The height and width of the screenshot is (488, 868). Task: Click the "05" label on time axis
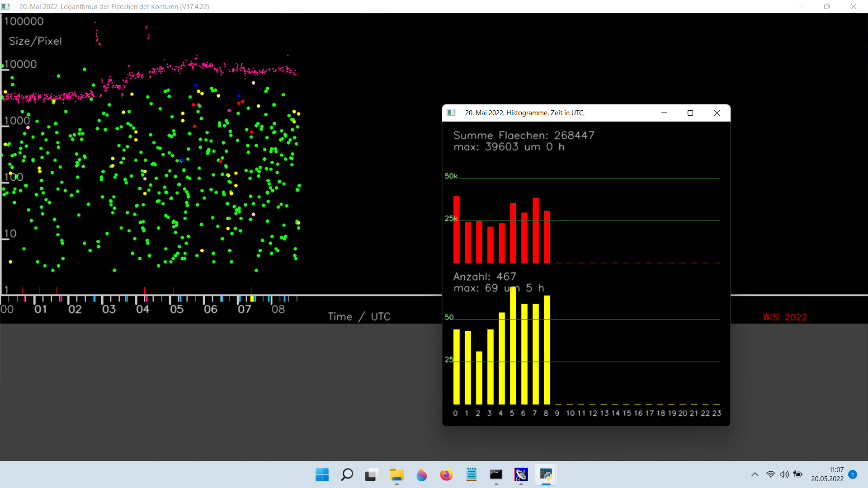point(177,310)
